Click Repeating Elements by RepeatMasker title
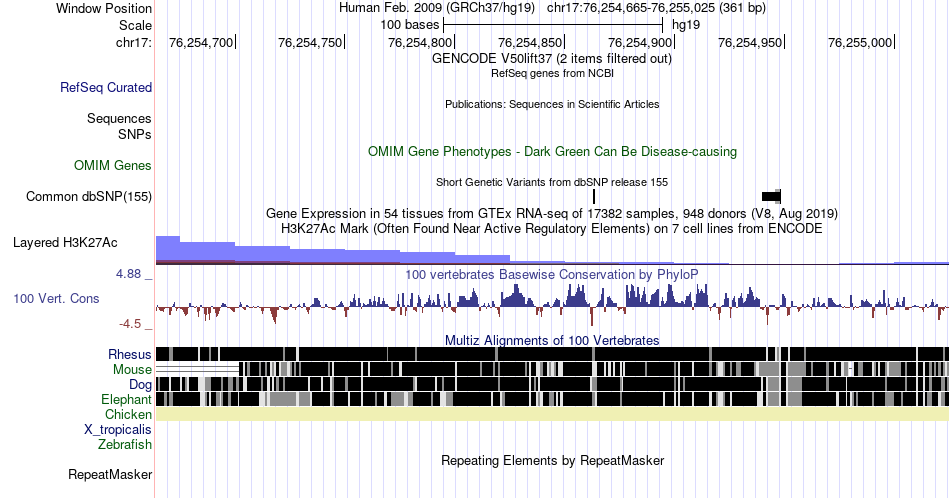Viewport: 950px width, 498px height. (x=552, y=460)
